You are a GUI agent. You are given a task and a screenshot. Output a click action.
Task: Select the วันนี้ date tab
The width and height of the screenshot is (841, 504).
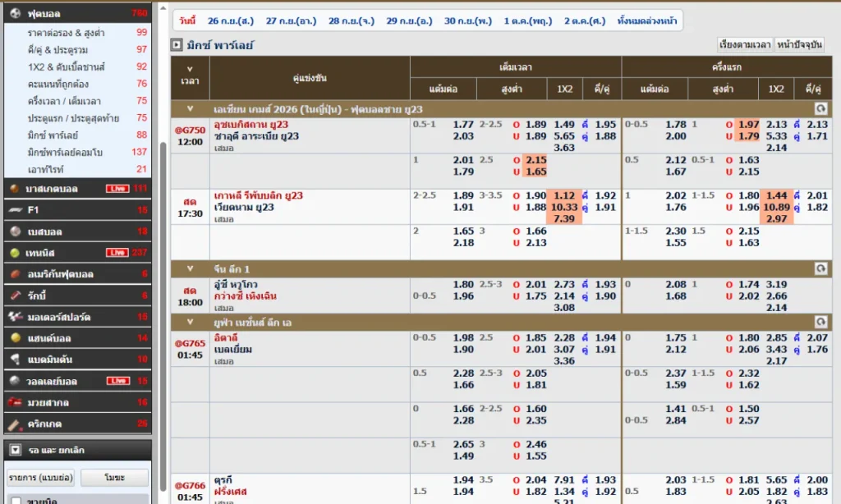tap(187, 21)
